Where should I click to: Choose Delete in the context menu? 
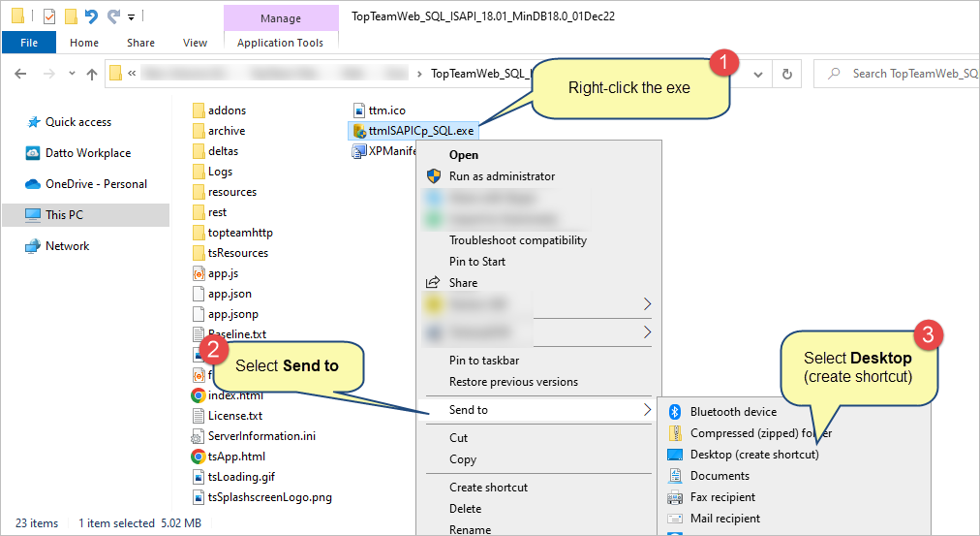(465, 509)
